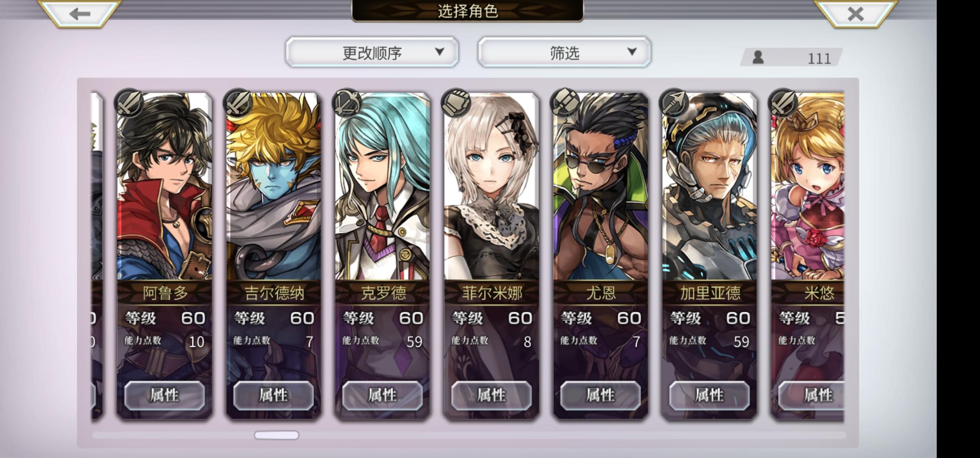
Task: Tap the back arrow at top left
Action: pyautogui.click(x=80, y=14)
